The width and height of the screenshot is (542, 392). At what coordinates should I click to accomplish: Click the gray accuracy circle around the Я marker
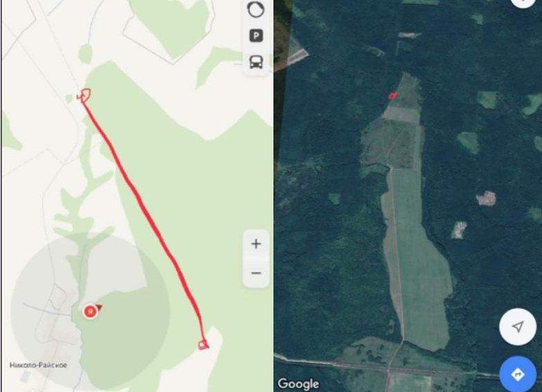click(x=90, y=311)
